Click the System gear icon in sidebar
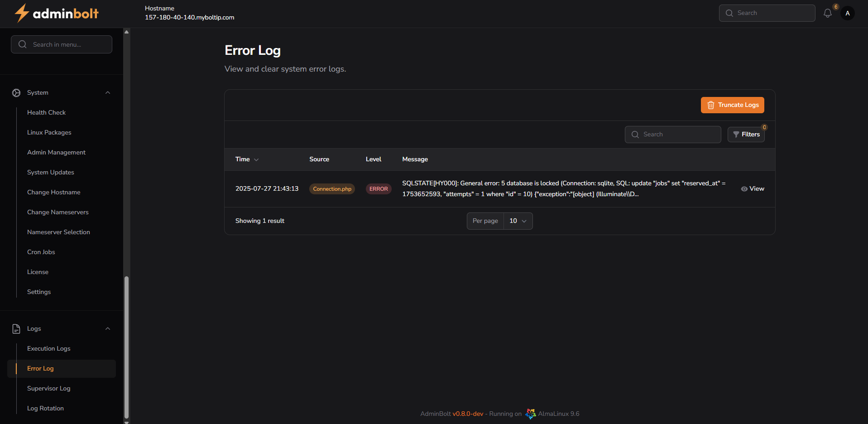The width and height of the screenshot is (868, 424). tap(16, 92)
